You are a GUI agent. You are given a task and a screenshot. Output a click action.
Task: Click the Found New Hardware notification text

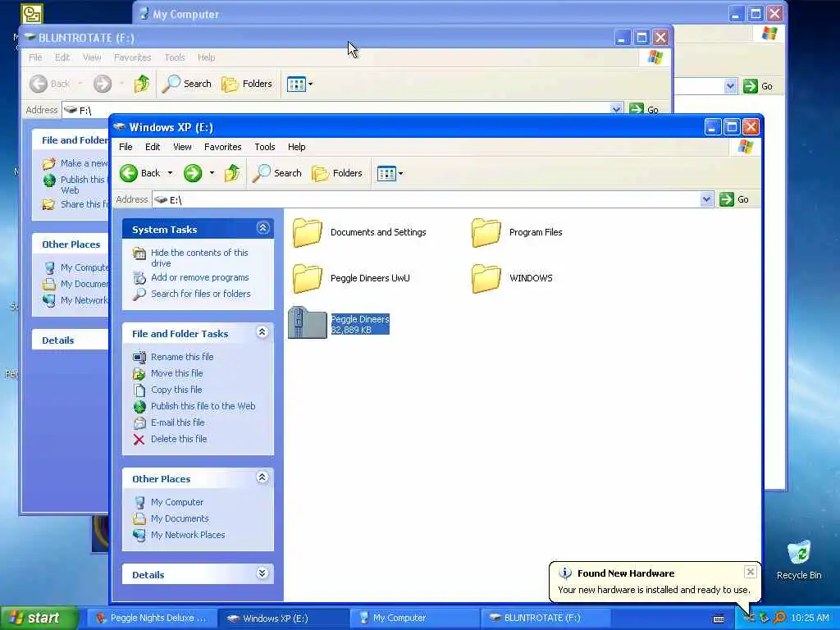654,590
